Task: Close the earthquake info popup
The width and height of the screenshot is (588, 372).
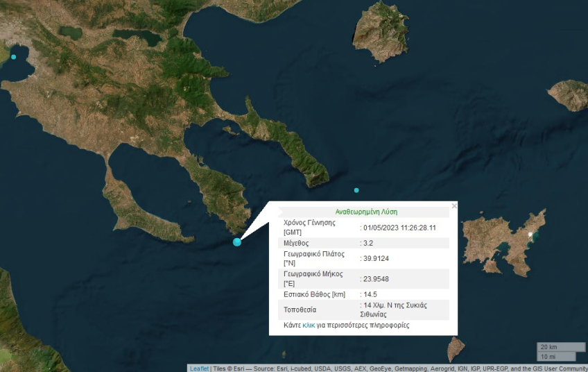Action: (454, 206)
